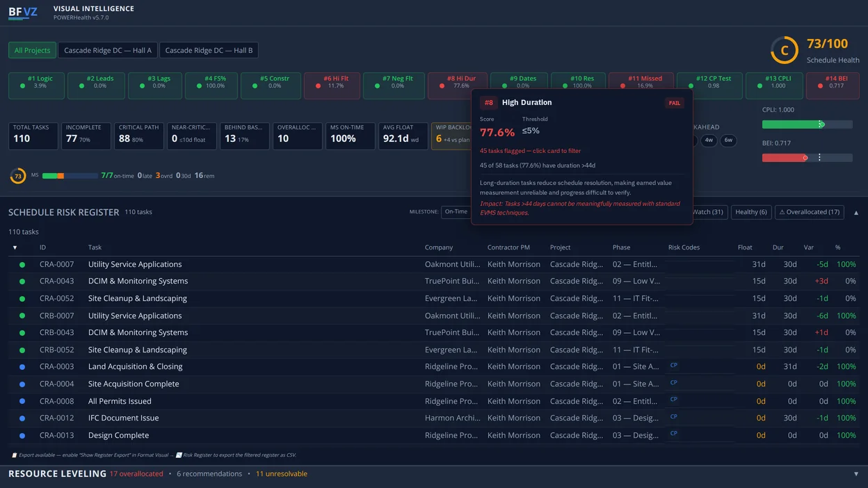Click blue status dot for CRA-0012
868x488 pixels.
[22, 418]
